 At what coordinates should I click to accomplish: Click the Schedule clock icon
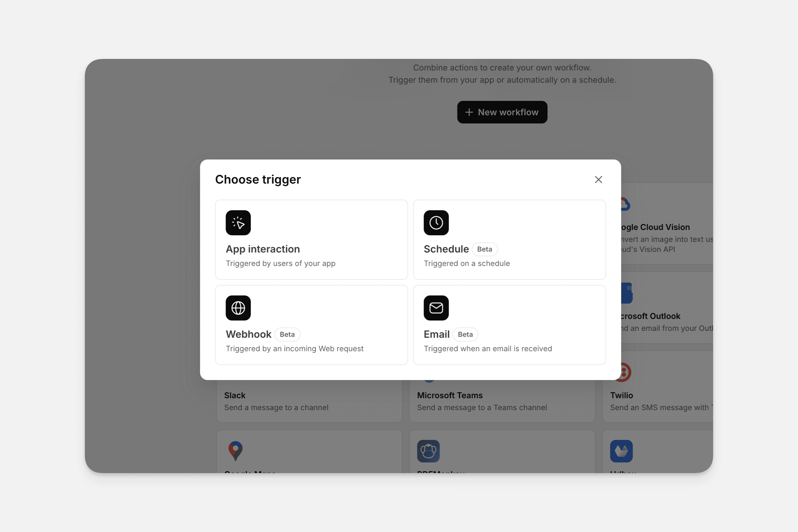436,222
